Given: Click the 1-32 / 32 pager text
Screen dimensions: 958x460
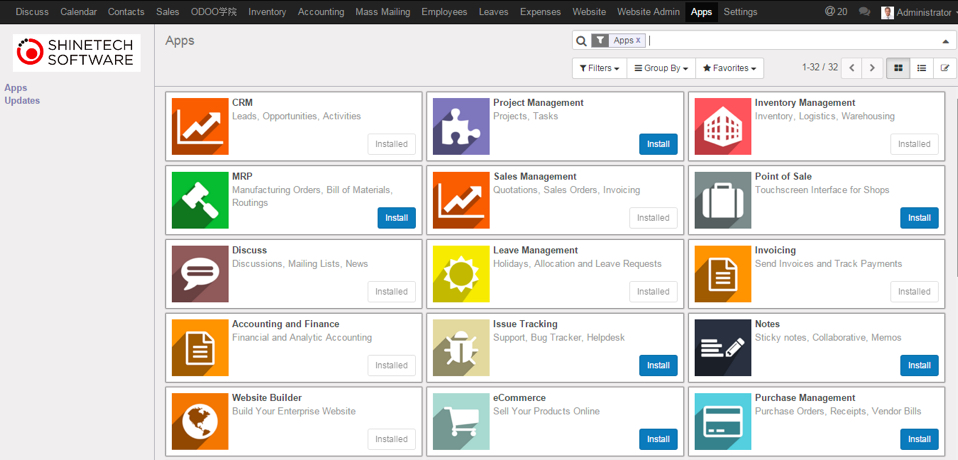Looking at the screenshot, I should tap(820, 68).
